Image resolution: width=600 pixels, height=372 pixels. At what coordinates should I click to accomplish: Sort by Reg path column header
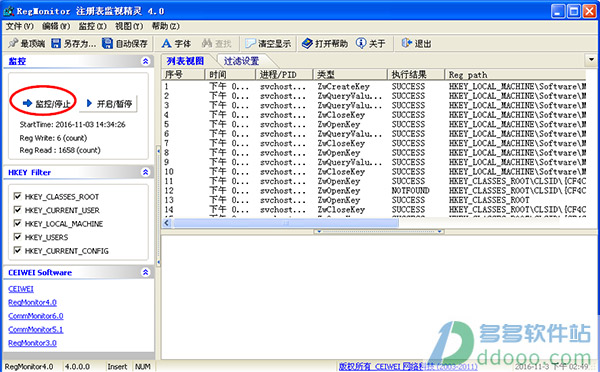(x=515, y=74)
